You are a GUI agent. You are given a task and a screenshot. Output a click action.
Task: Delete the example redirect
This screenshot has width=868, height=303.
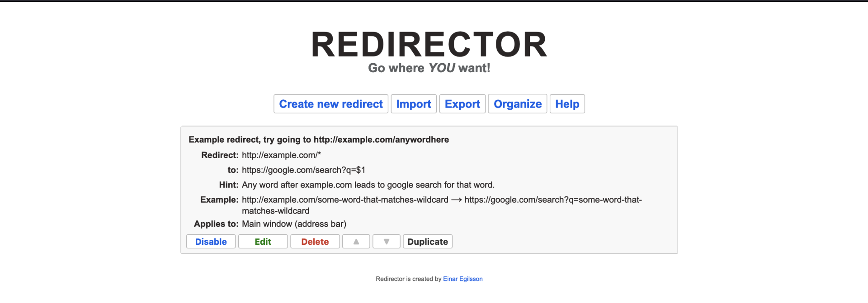click(315, 242)
